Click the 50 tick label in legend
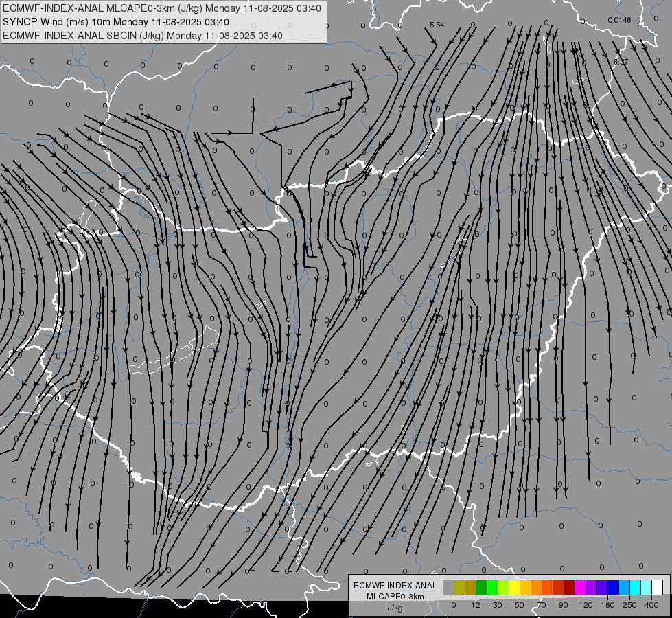This screenshot has width=672, height=618. (x=520, y=605)
